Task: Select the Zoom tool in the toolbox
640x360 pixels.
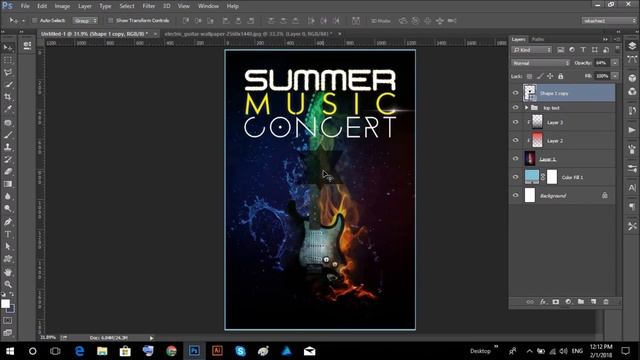Action: [8, 284]
